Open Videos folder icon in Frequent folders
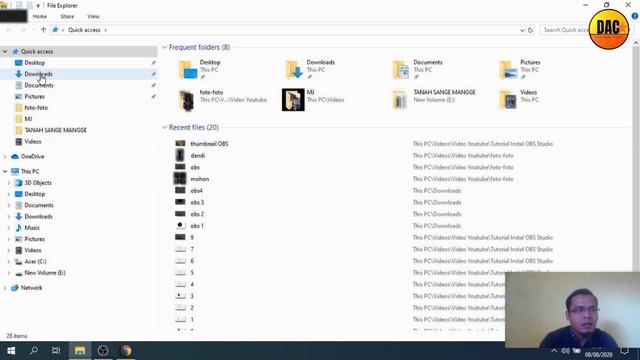 tap(508, 100)
